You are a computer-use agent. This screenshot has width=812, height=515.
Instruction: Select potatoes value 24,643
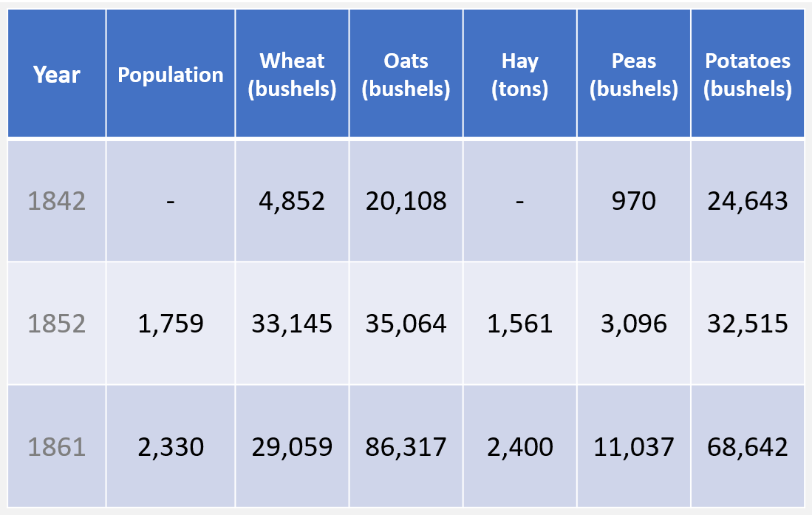(748, 201)
